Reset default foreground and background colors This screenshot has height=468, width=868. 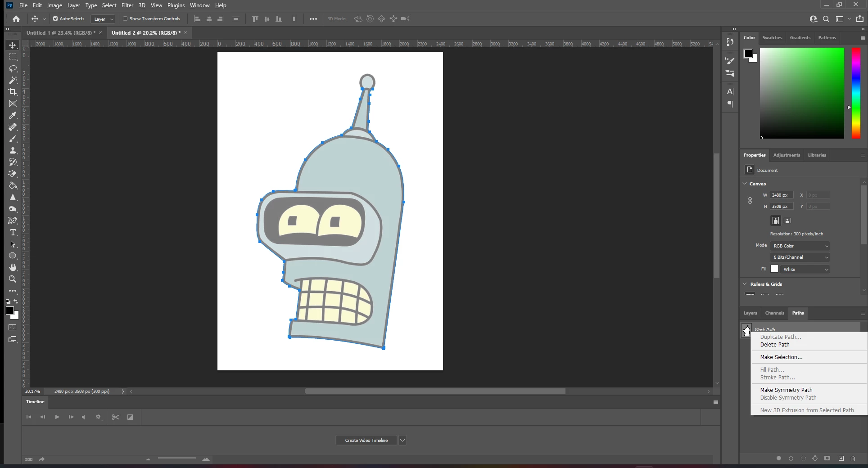[8, 301]
